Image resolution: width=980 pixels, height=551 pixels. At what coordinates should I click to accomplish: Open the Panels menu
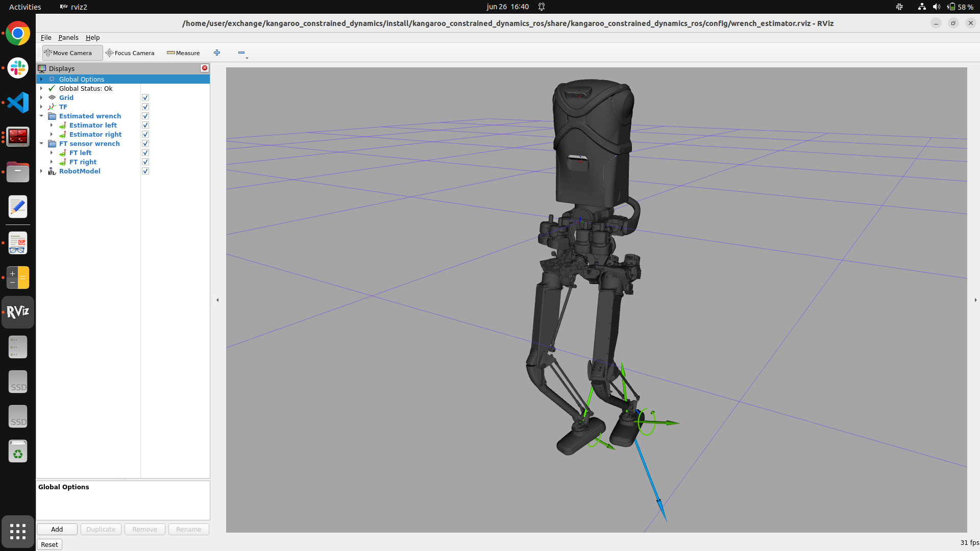[x=68, y=37]
